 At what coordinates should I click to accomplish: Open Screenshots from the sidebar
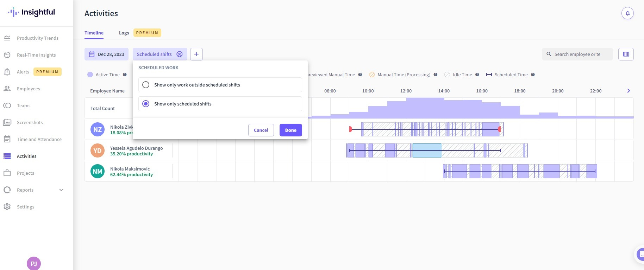[30, 122]
